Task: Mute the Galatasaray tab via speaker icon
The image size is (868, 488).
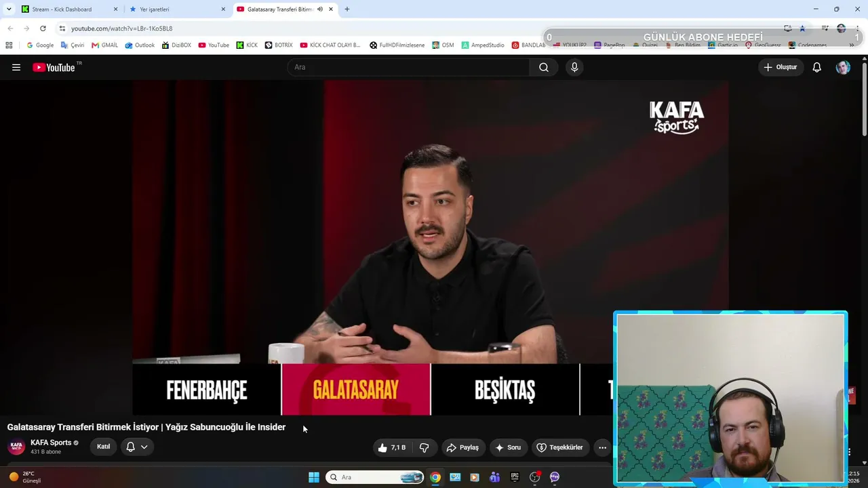Action: coord(320,9)
